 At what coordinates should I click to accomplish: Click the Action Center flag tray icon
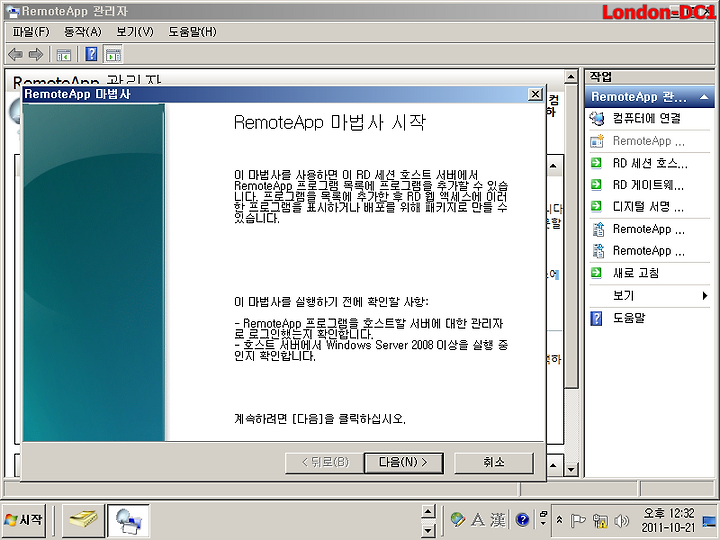click(578, 520)
